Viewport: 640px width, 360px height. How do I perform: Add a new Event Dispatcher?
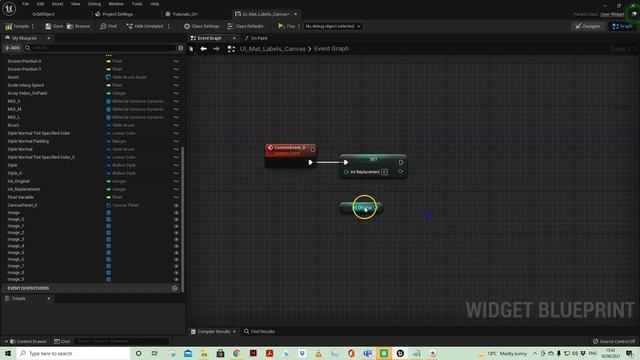174,288
